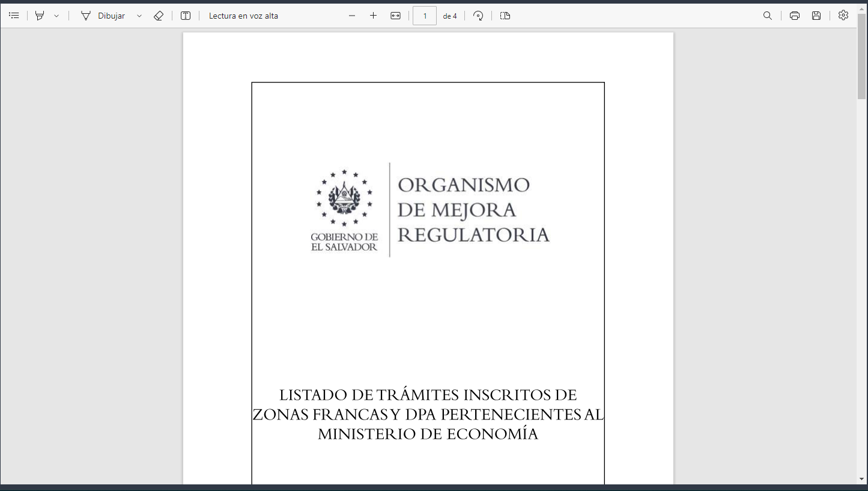The height and width of the screenshot is (491, 868).
Task: Open the table of contents panel
Action: point(14,16)
